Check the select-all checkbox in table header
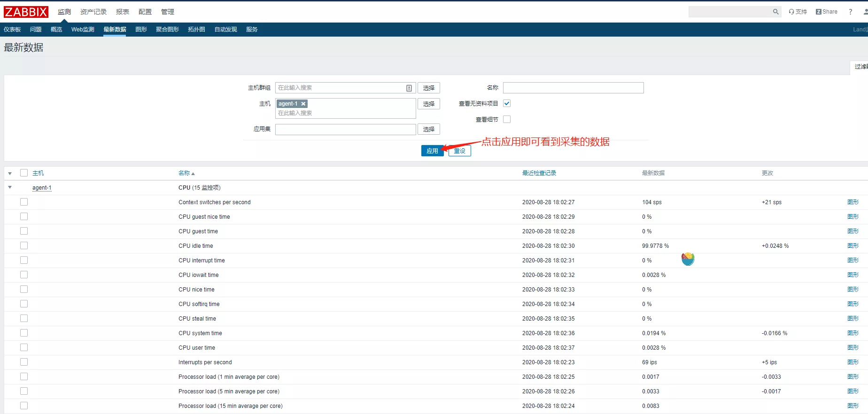This screenshot has height=414, width=868. click(24, 173)
